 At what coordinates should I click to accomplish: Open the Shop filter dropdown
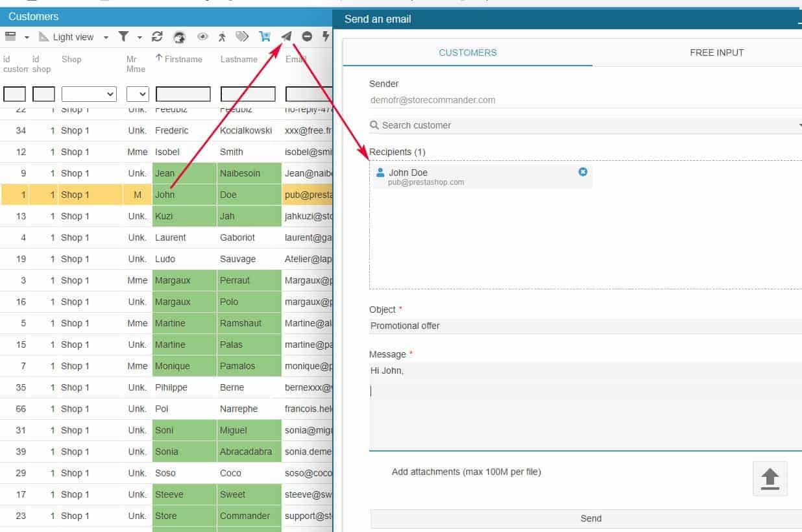(89, 94)
